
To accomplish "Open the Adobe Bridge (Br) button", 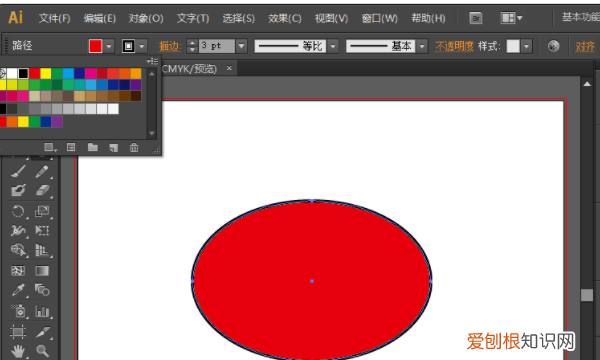I will pos(476,18).
